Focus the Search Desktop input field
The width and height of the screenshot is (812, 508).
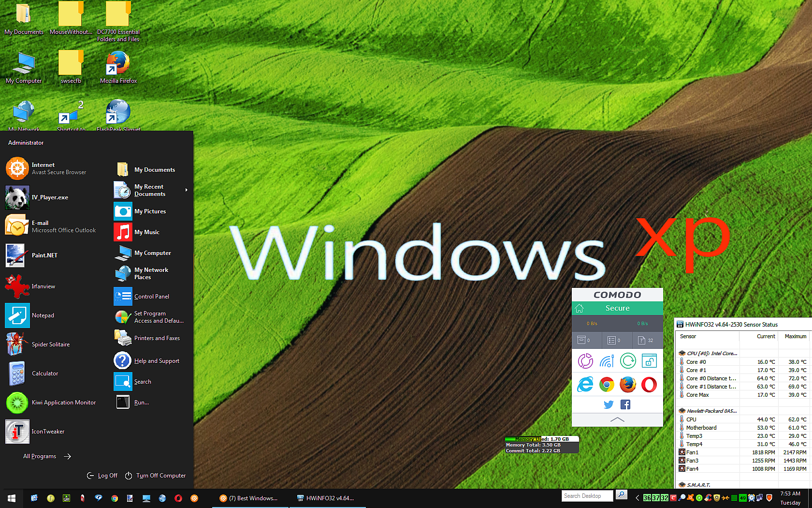coord(587,496)
